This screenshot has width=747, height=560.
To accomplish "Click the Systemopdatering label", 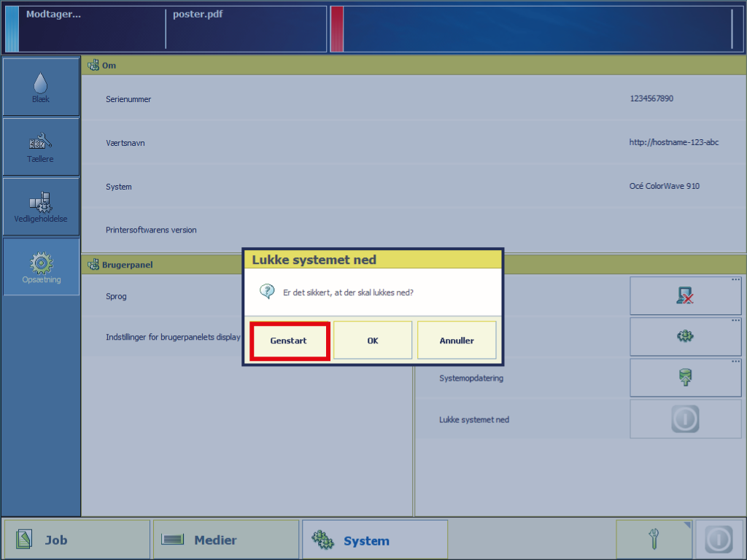I will pos(471,378).
